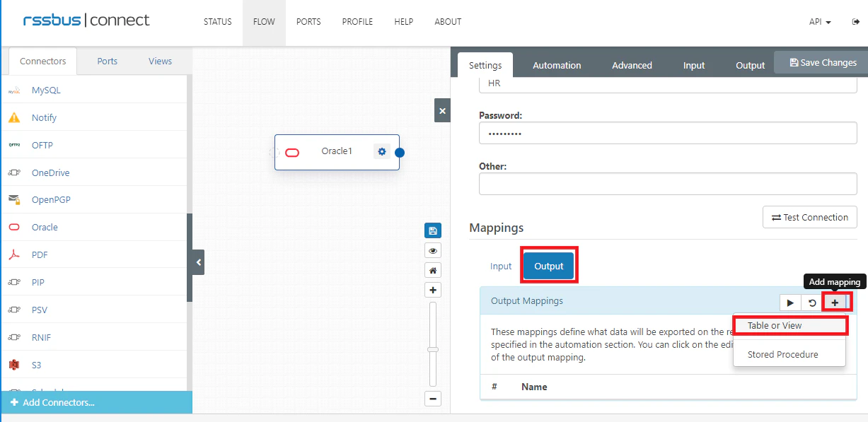The image size is (868, 422).
Task: Switch to the Connectors sidebar tab
Action: [42, 61]
